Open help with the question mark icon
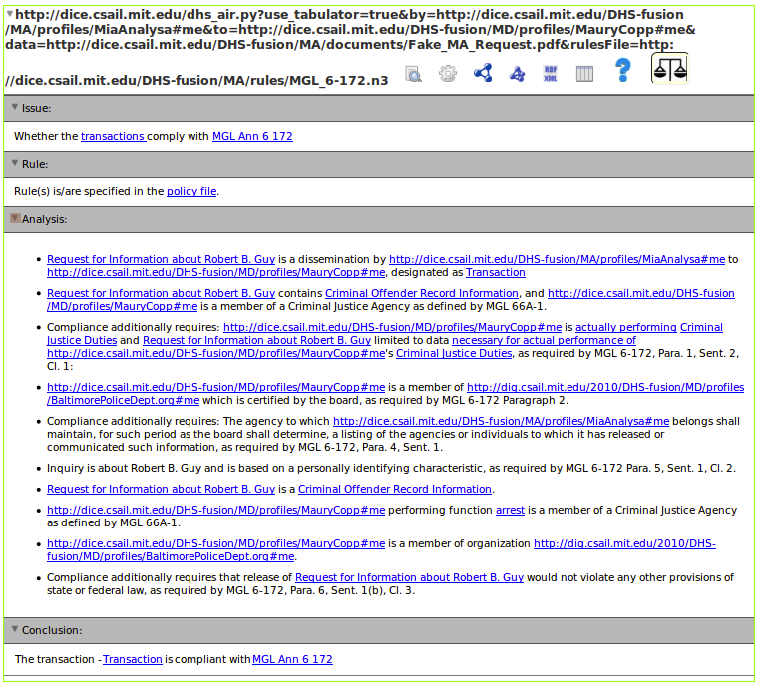Viewport: 760px width, 689px height. click(623, 70)
